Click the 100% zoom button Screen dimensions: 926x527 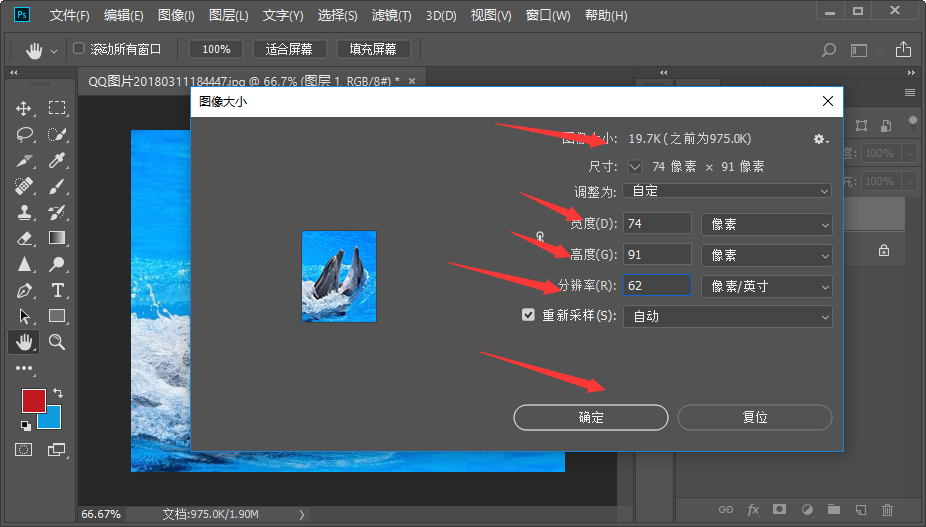(x=216, y=49)
